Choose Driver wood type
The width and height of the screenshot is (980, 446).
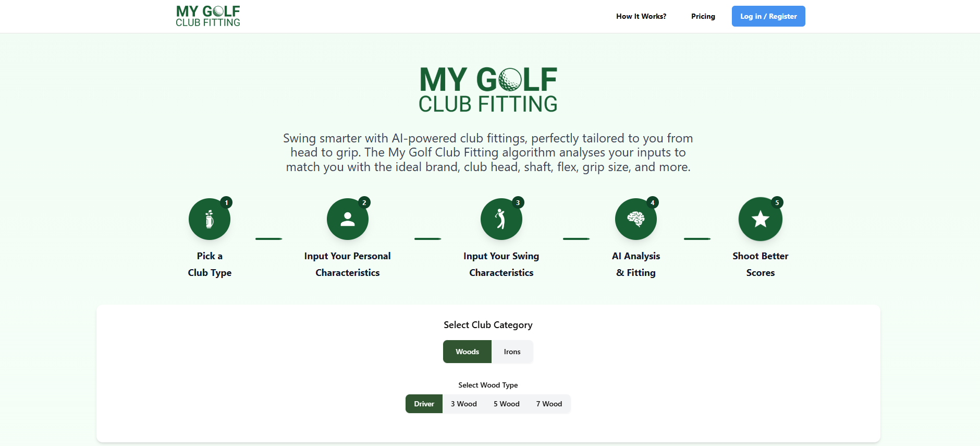(424, 404)
